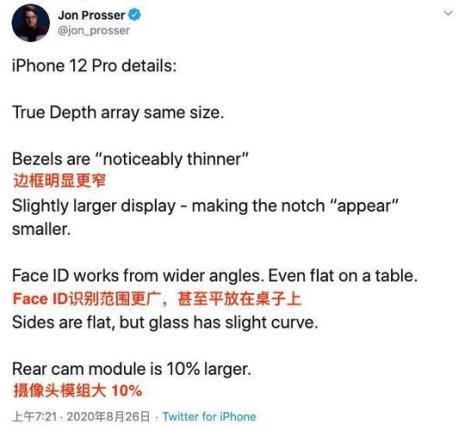Follow the Twitter for iPhone source link

(209, 417)
